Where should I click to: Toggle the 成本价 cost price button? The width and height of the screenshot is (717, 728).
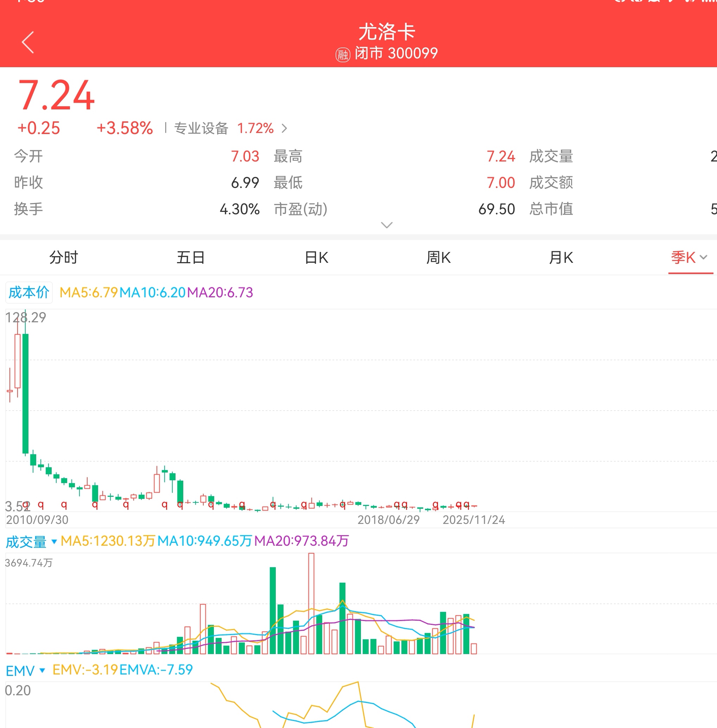click(29, 292)
